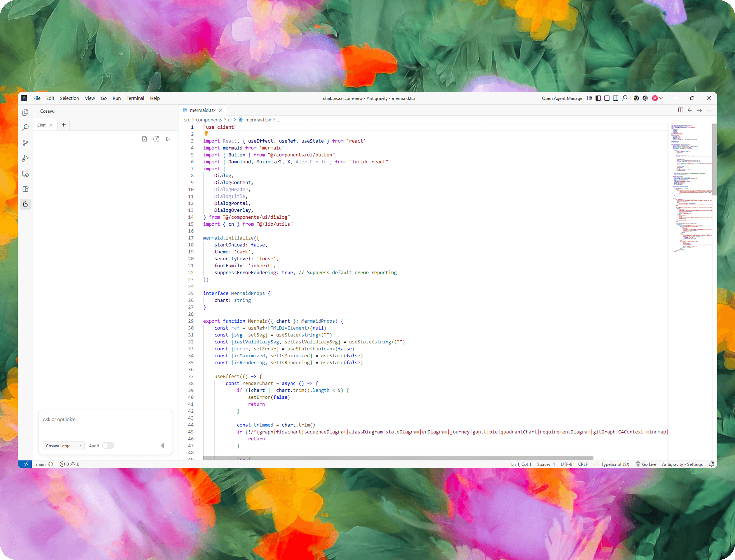Open the Extensions view in activity bar
This screenshot has height=560, width=735.
click(x=25, y=189)
